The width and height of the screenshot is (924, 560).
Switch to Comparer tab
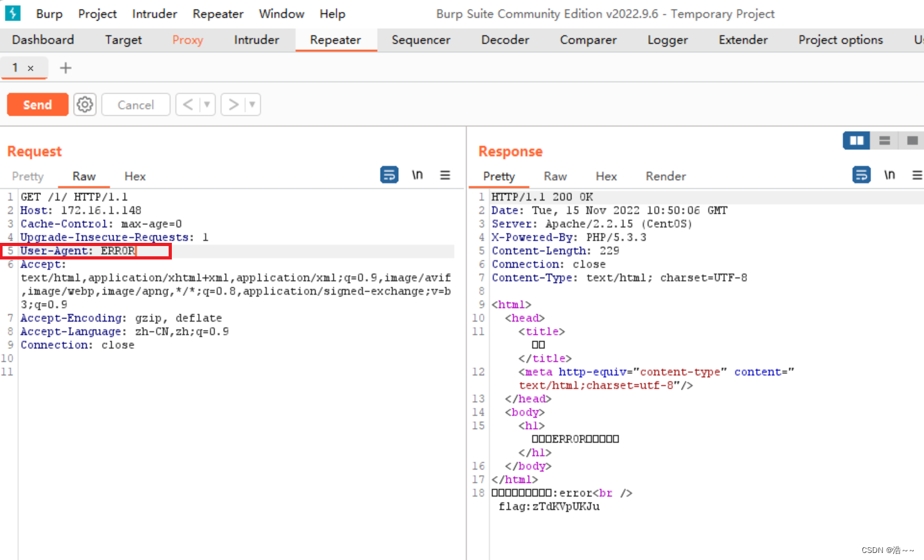click(588, 40)
